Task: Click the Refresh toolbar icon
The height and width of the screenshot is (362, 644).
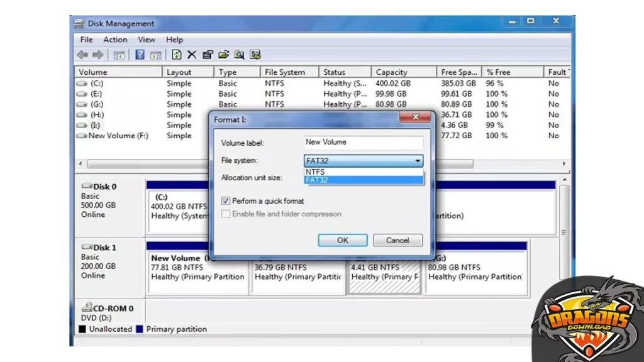Action: pos(177,55)
